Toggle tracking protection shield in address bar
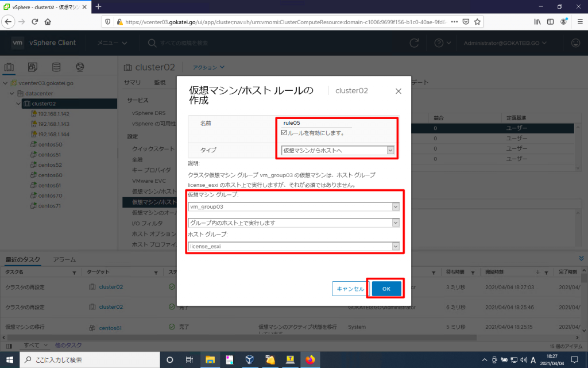This screenshot has height=368, width=588. coord(108,21)
